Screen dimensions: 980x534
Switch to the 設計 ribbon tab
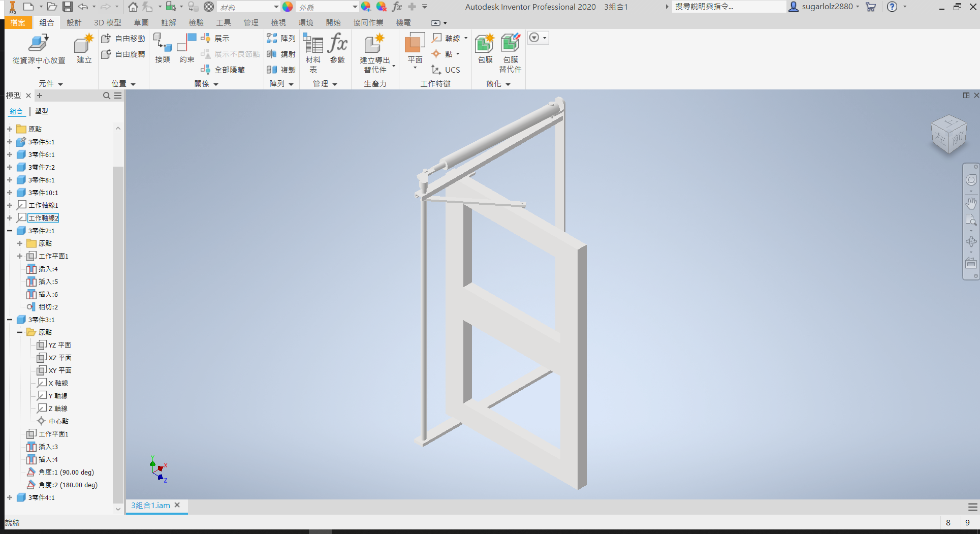tap(74, 22)
